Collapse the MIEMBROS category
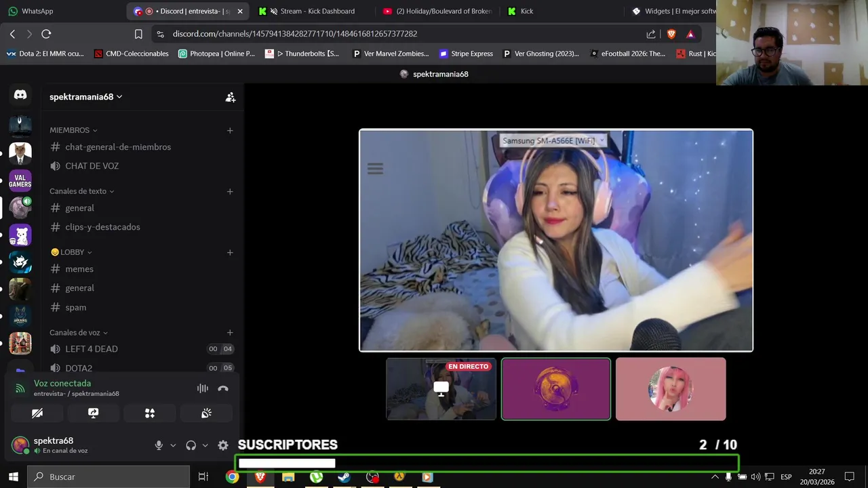 73,130
